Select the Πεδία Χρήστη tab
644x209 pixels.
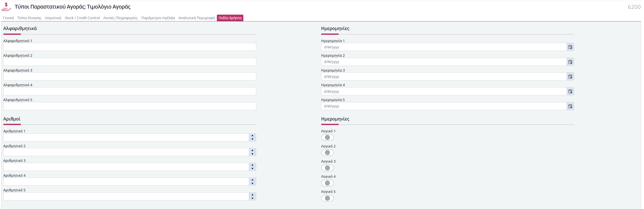pos(230,18)
